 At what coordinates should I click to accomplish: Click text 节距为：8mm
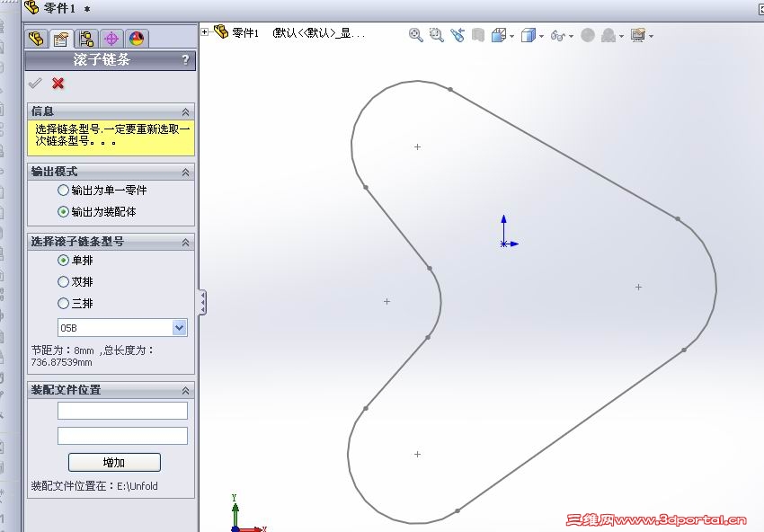click(62, 350)
